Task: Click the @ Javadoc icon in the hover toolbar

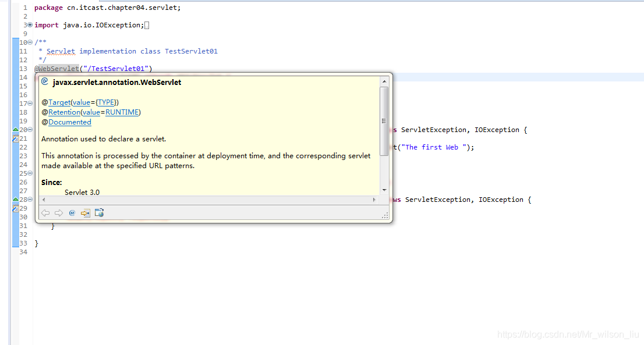Action: pyautogui.click(x=72, y=212)
